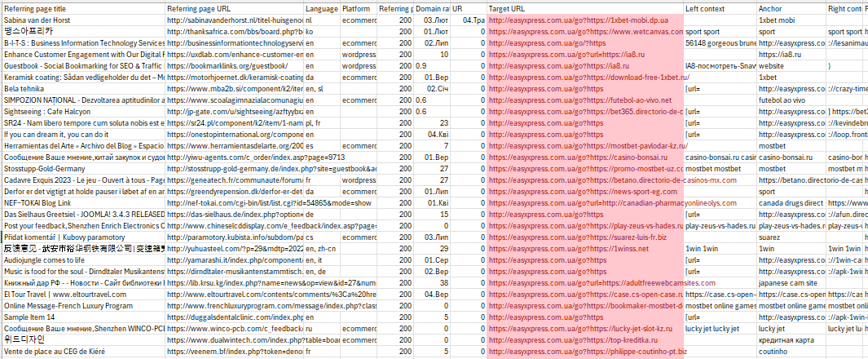868x359 pixels.
Task: Select the 'Bela tehnika' title cell
Action: coord(83,89)
